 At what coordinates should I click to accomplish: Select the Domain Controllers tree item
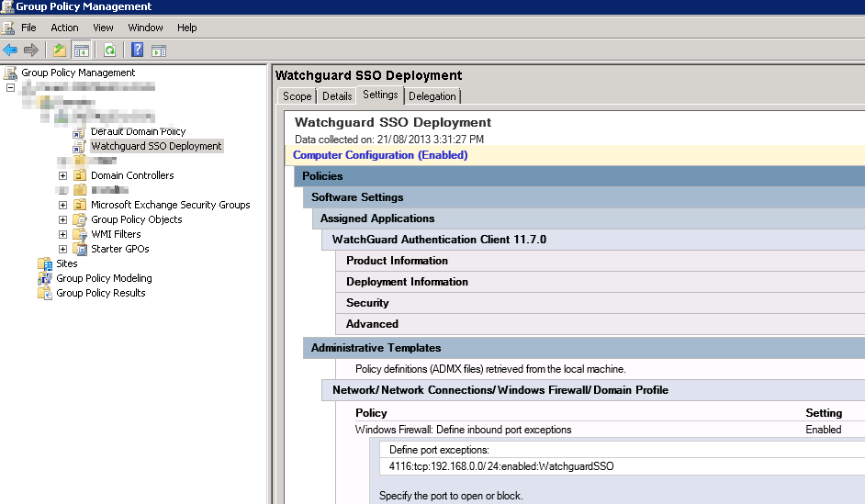[132, 175]
